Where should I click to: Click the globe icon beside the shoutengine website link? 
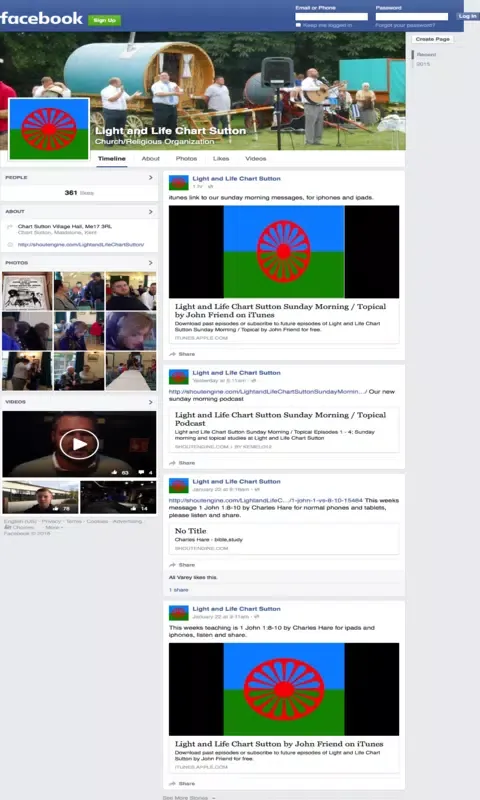[10, 245]
